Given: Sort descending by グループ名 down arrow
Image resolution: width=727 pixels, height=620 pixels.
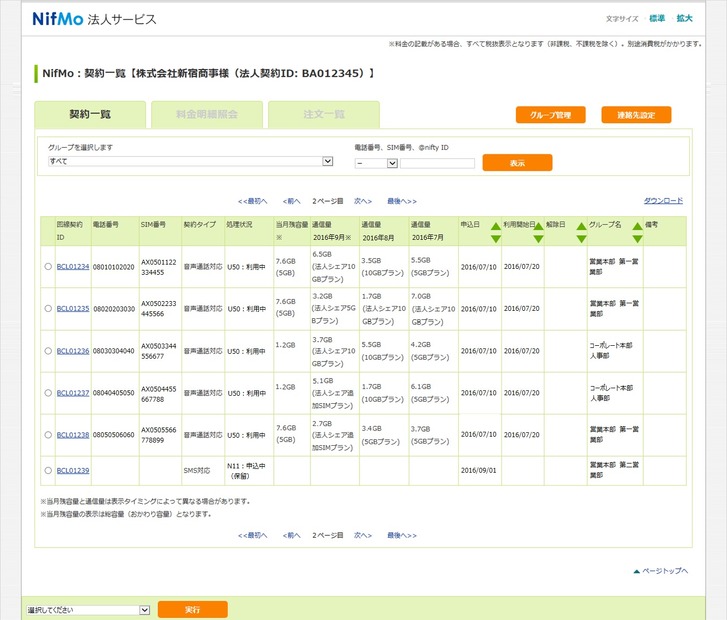Looking at the screenshot, I should [x=638, y=239].
